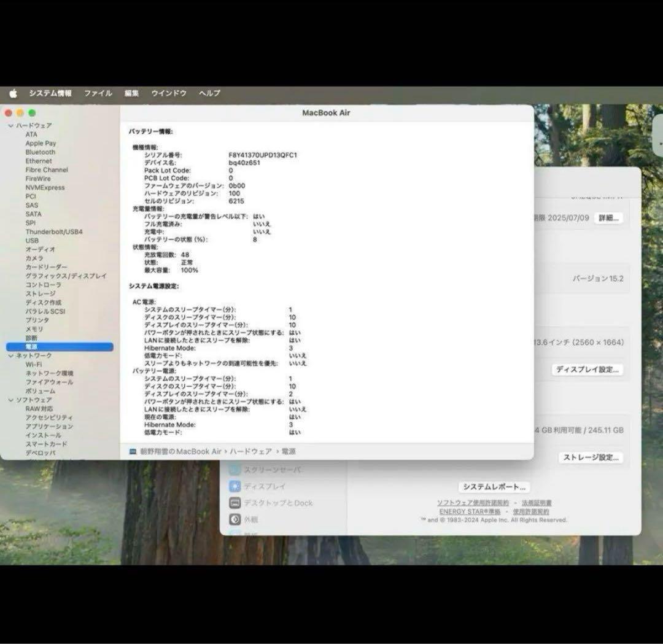Image resolution: width=663 pixels, height=644 pixels.
Task: Click the ディスプレイ設定... button
Action: click(588, 370)
